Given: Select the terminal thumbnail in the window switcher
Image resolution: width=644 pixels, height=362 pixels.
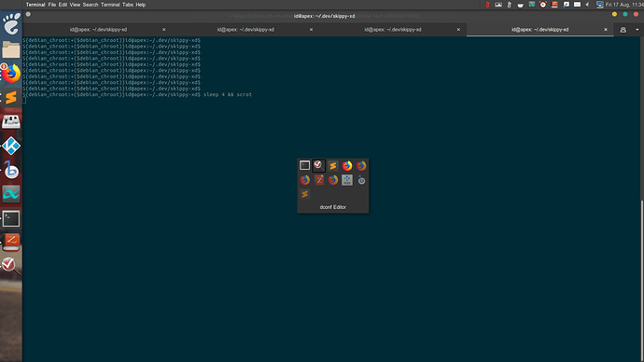Looking at the screenshot, I should coord(304,165).
